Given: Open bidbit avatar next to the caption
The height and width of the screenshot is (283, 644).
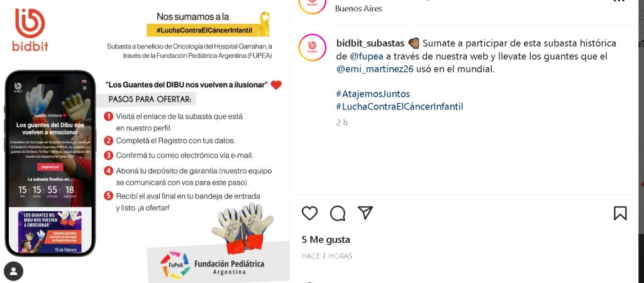Looking at the screenshot, I should (313, 48).
